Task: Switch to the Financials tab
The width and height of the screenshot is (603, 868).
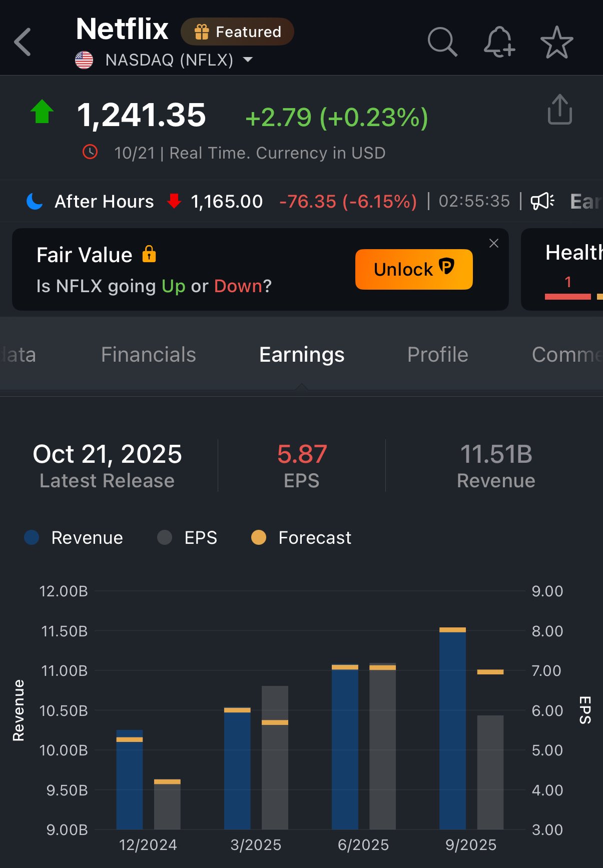Action: (148, 355)
